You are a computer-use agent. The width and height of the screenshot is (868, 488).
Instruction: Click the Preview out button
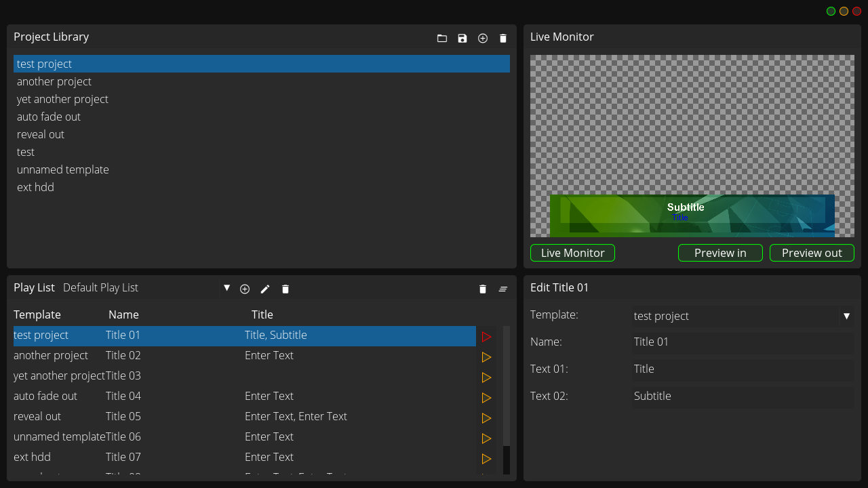pos(812,253)
